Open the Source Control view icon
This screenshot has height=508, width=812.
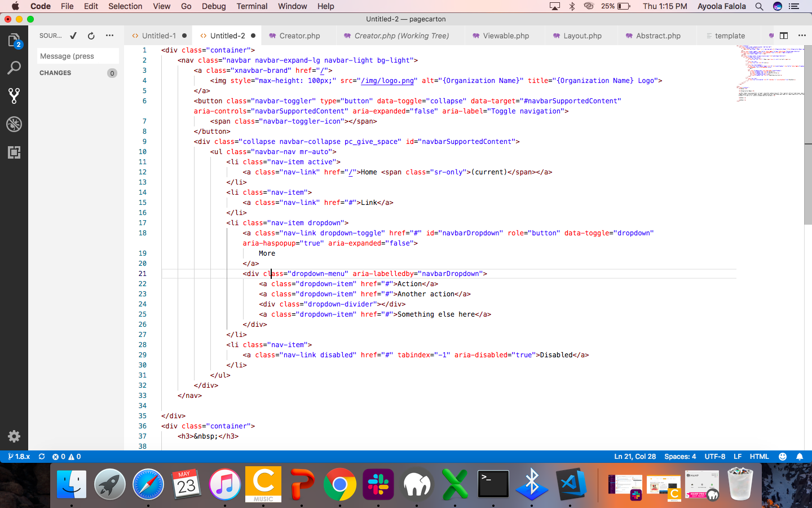click(x=14, y=96)
